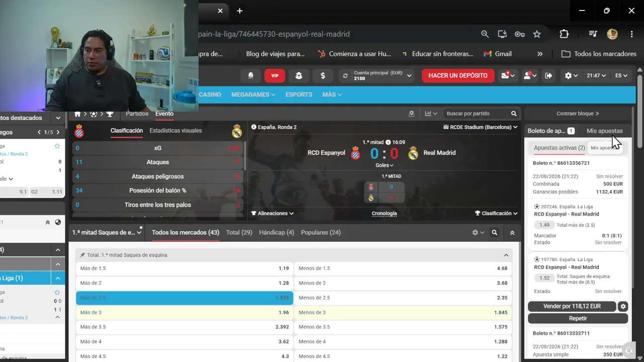Click the trophy icon in breadcrumb
Viewport: 644px width, 362px height.
pos(110,114)
